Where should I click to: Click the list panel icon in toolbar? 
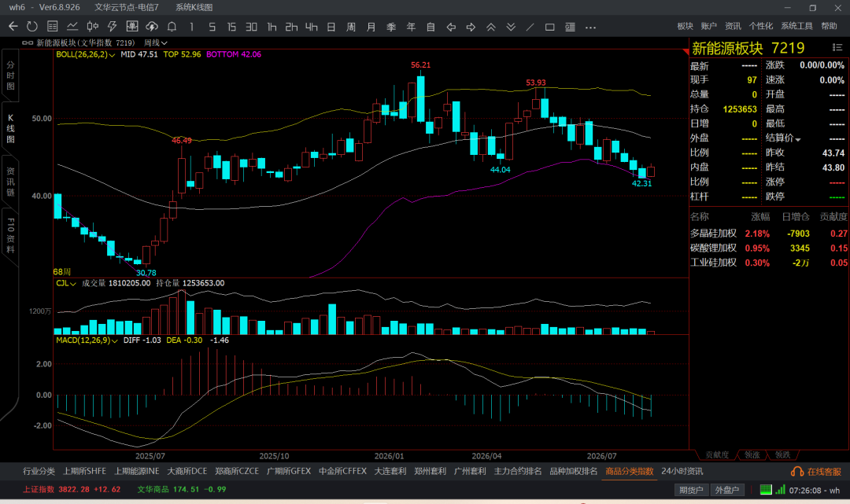[x=570, y=27]
